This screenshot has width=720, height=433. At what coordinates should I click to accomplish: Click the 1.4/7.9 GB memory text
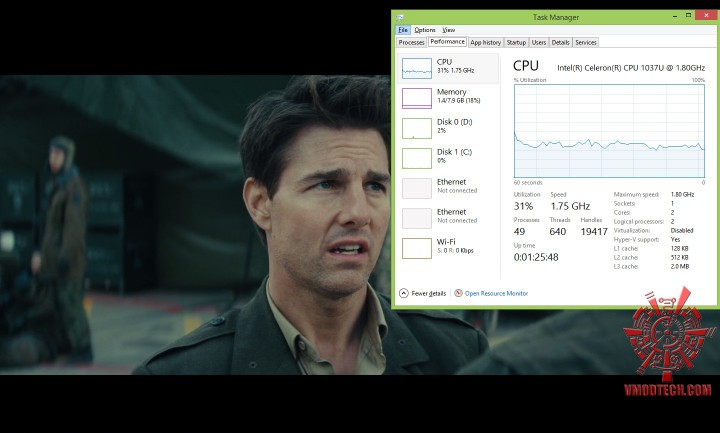click(458, 101)
